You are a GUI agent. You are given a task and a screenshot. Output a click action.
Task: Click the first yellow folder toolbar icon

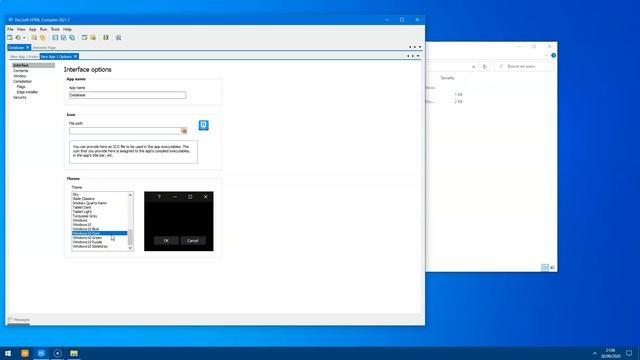point(34,38)
